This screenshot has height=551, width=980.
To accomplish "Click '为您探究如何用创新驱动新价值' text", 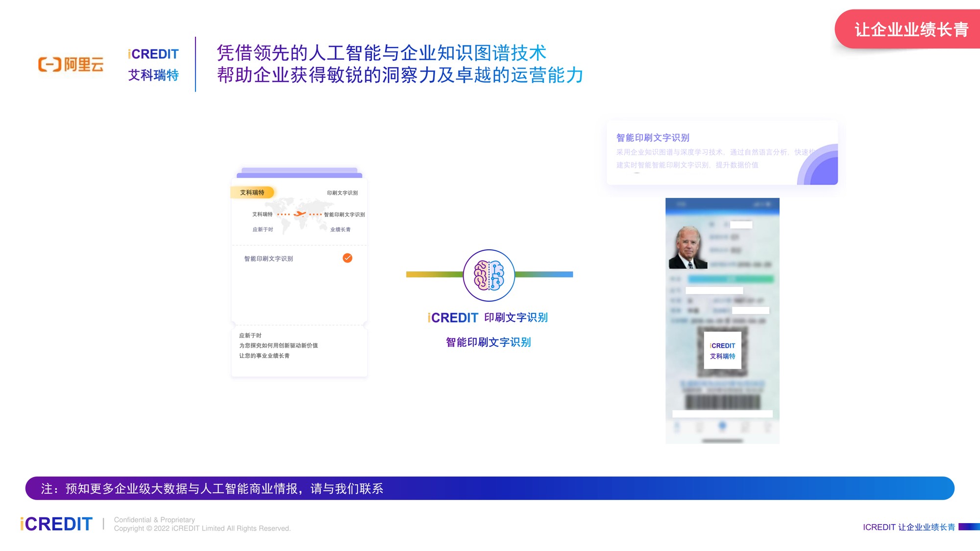I will pos(278,345).
